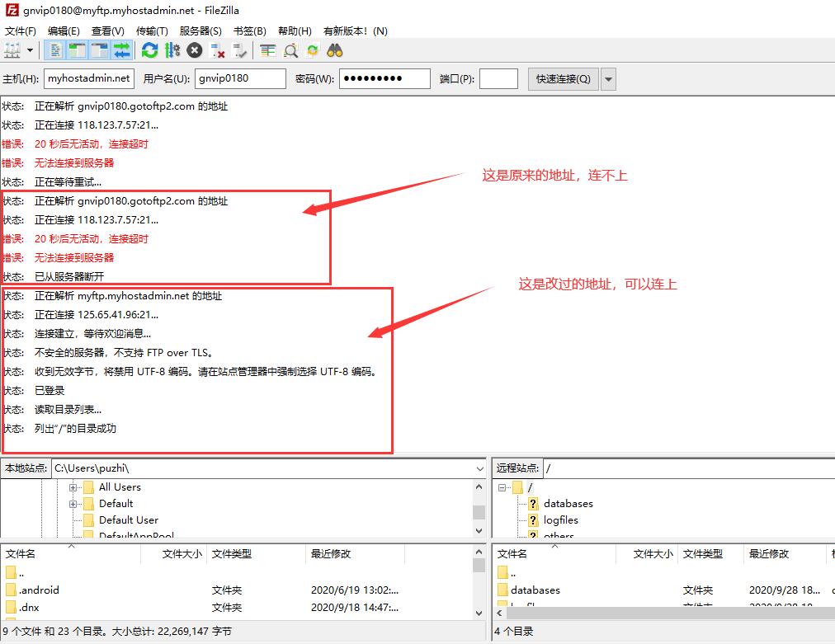Viewport: 835px width, 644px height.
Task: Open the 服务器(S) menu
Action: click(200, 31)
